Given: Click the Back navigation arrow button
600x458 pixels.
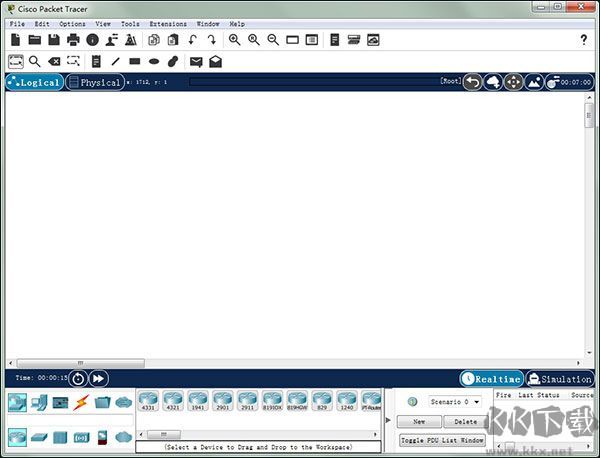Looking at the screenshot, I should click(x=473, y=82).
